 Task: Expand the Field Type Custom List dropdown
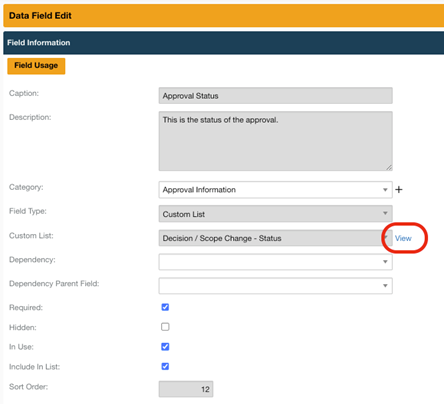click(x=275, y=214)
